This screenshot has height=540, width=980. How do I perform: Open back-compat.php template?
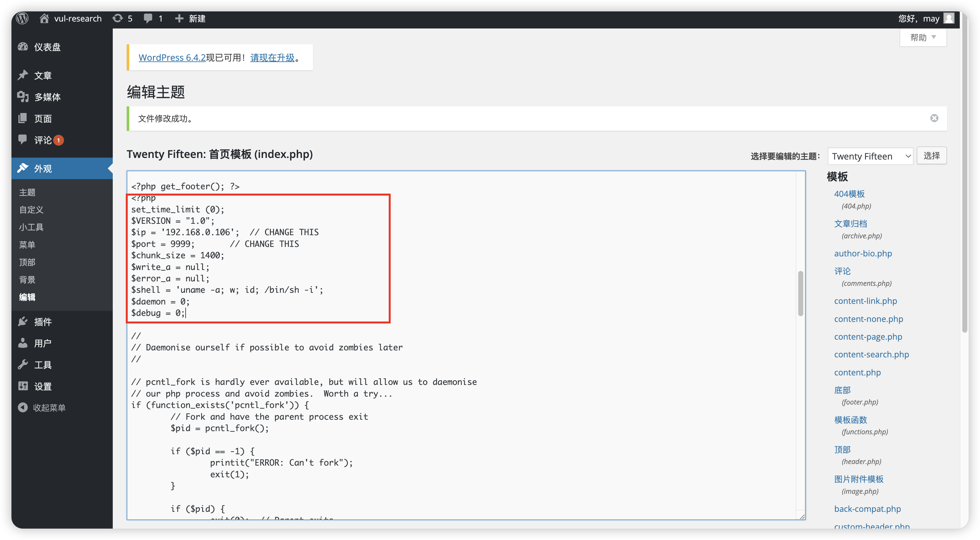coord(867,509)
